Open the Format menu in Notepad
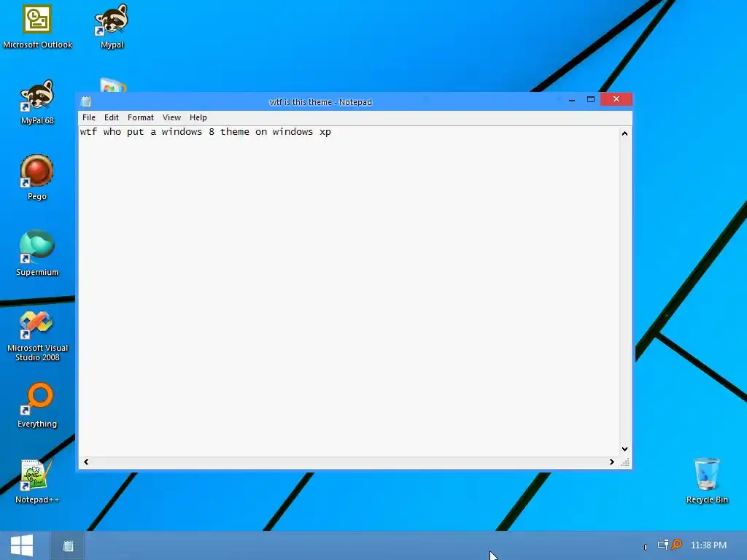This screenshot has height=560, width=747. [x=141, y=117]
